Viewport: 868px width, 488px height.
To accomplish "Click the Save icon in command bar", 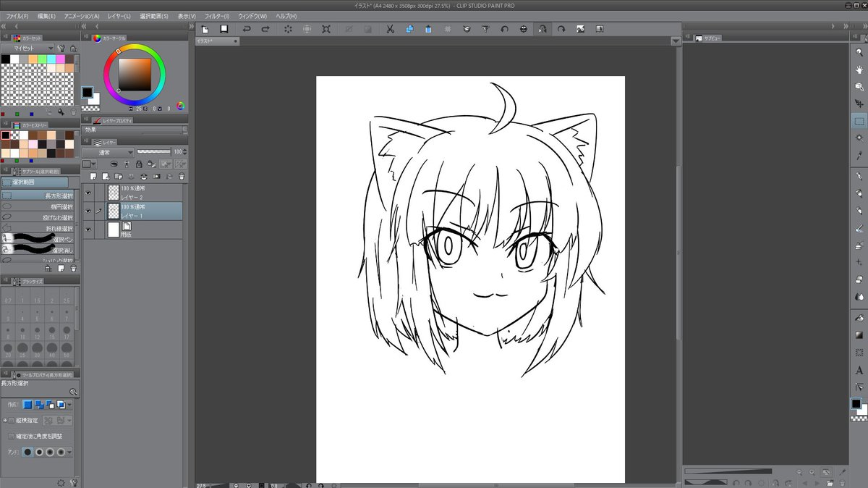I will [x=224, y=29].
